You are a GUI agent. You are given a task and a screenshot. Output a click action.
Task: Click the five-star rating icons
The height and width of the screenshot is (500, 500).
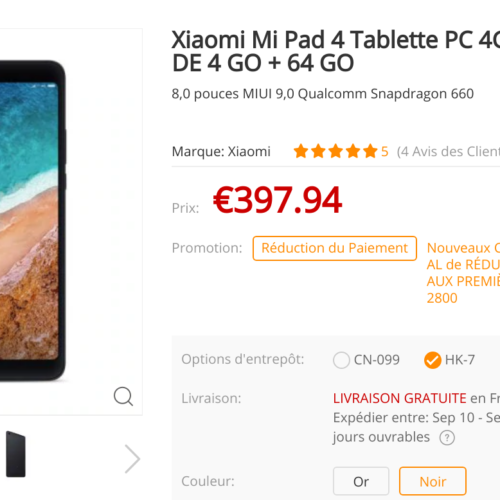(x=335, y=151)
